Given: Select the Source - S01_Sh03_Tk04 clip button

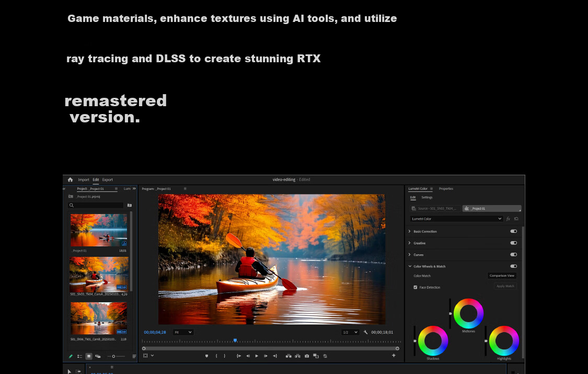Looking at the screenshot, I should tap(435, 209).
